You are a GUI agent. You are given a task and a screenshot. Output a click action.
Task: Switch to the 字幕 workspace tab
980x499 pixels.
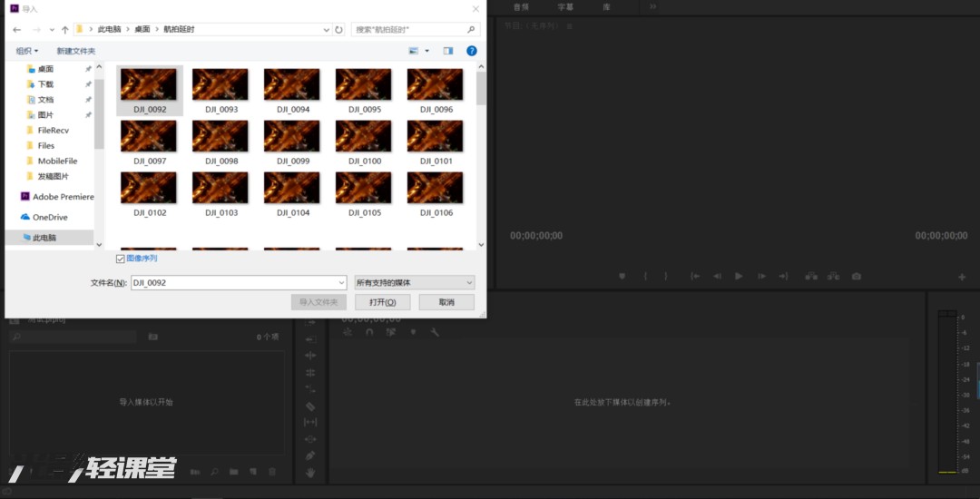click(x=565, y=6)
